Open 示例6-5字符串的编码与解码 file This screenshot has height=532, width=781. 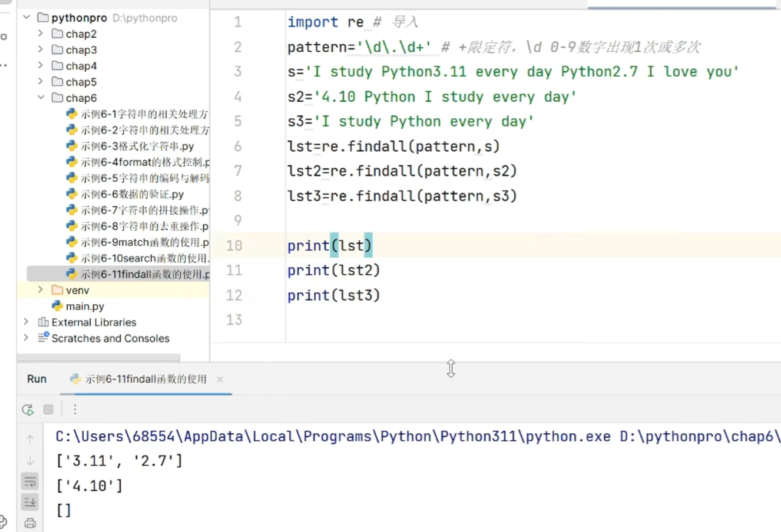(145, 178)
